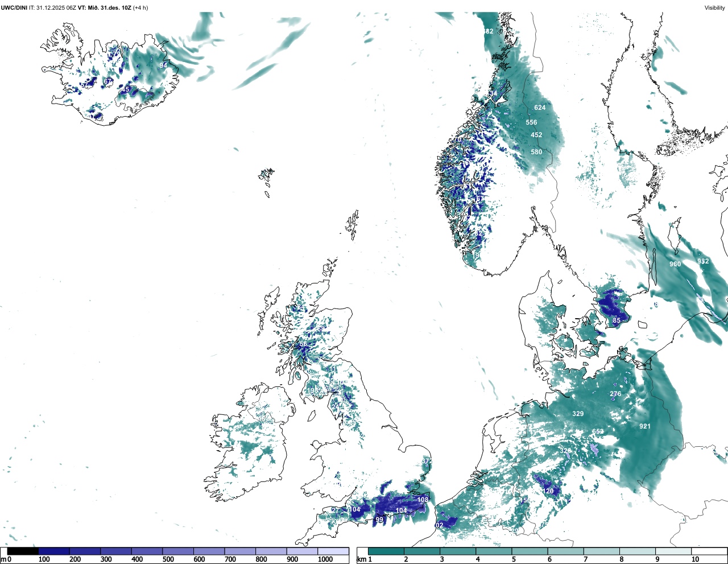Select the darkest teal 1–2 km legend swatch
Viewport: 728px width, 564px height.
(x=386, y=551)
